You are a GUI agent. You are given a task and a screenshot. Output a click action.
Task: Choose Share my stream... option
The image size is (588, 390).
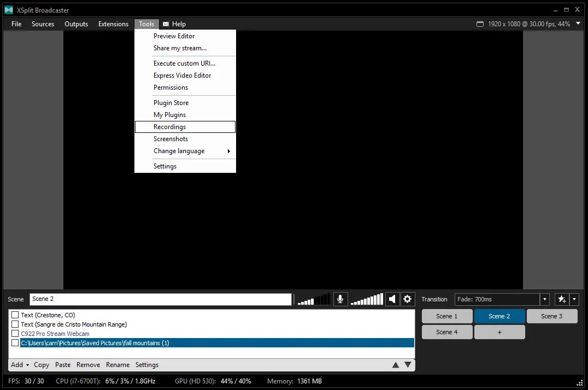click(185, 48)
